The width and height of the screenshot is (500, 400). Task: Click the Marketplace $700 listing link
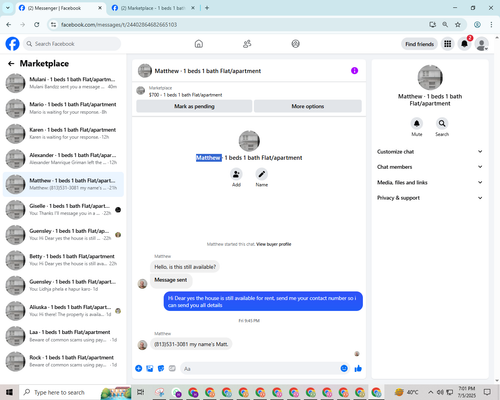(x=185, y=95)
